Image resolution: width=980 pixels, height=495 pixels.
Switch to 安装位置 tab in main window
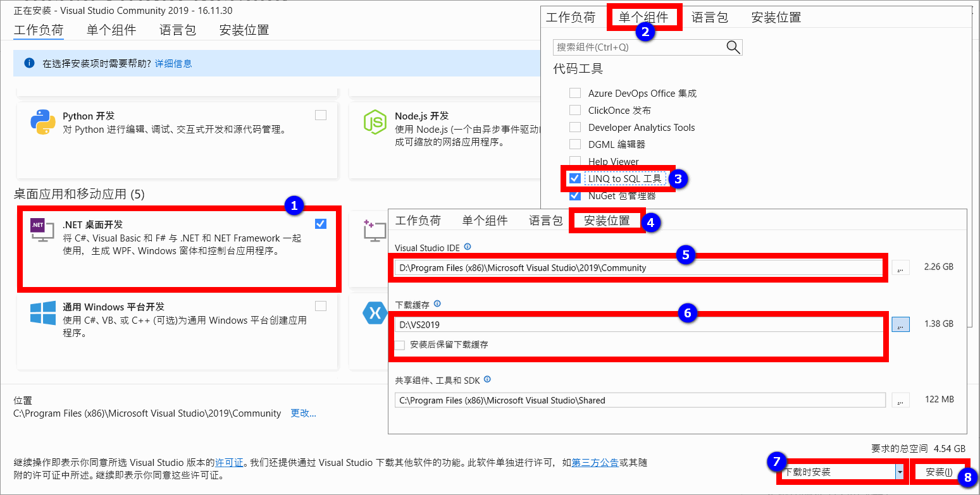(244, 30)
